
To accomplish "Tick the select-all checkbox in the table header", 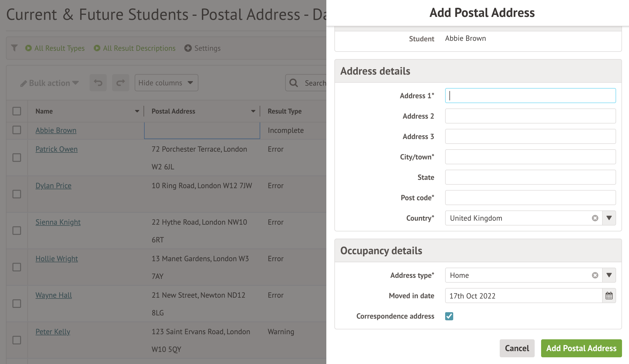I will (x=17, y=111).
